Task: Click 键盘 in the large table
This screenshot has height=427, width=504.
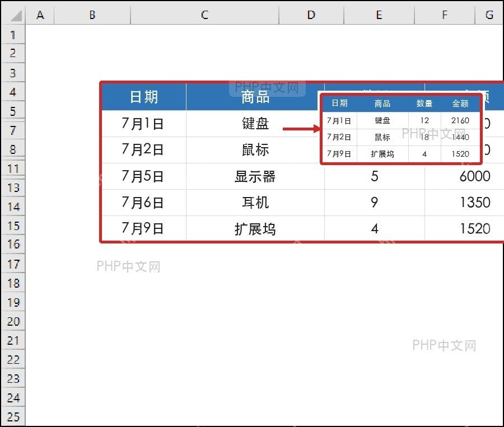Action: [x=255, y=123]
